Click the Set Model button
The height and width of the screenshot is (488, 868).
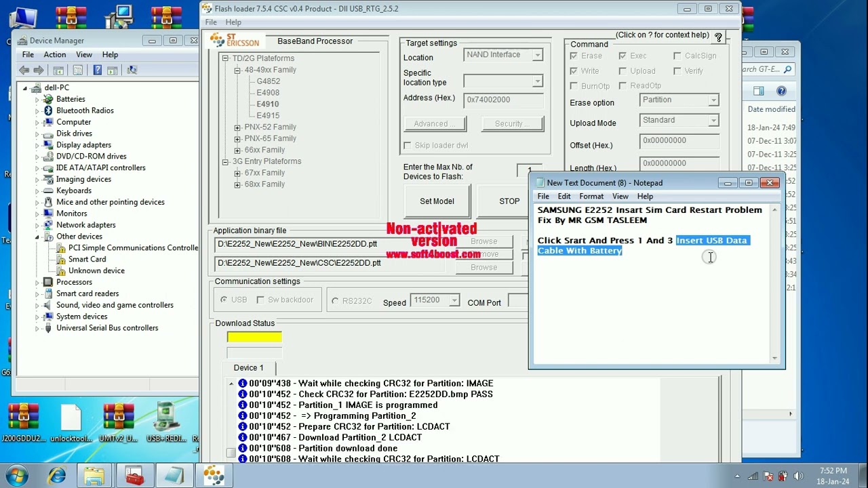437,201
